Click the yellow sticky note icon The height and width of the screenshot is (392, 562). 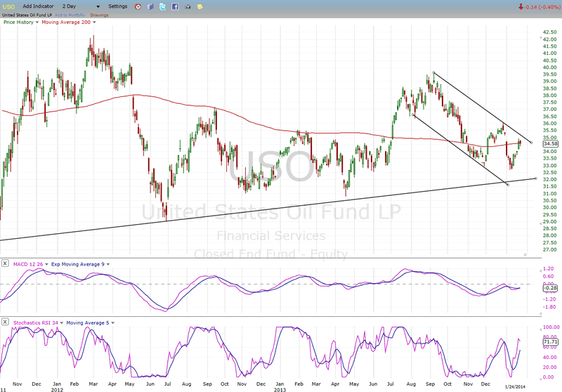(200, 6)
